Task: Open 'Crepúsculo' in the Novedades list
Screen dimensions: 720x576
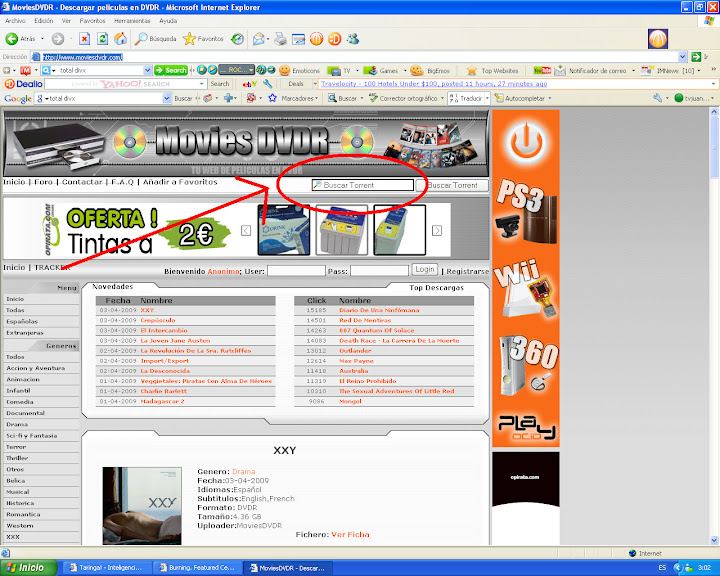Action: pos(158,320)
